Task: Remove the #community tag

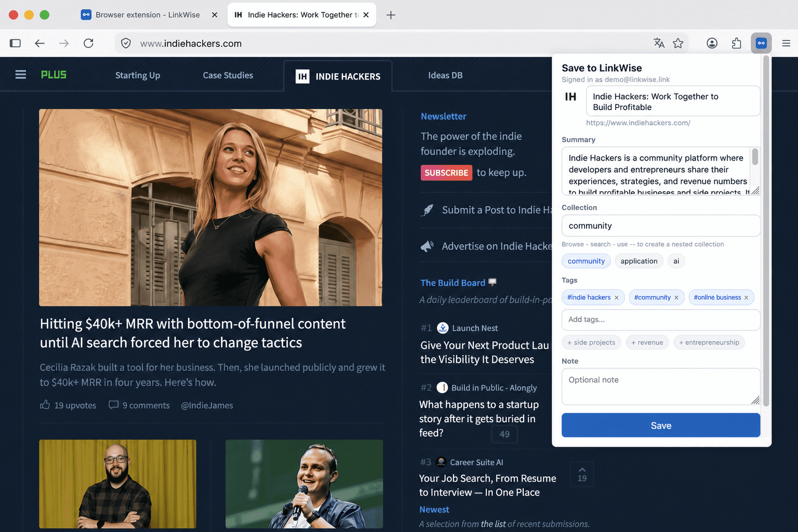Action: point(676,298)
